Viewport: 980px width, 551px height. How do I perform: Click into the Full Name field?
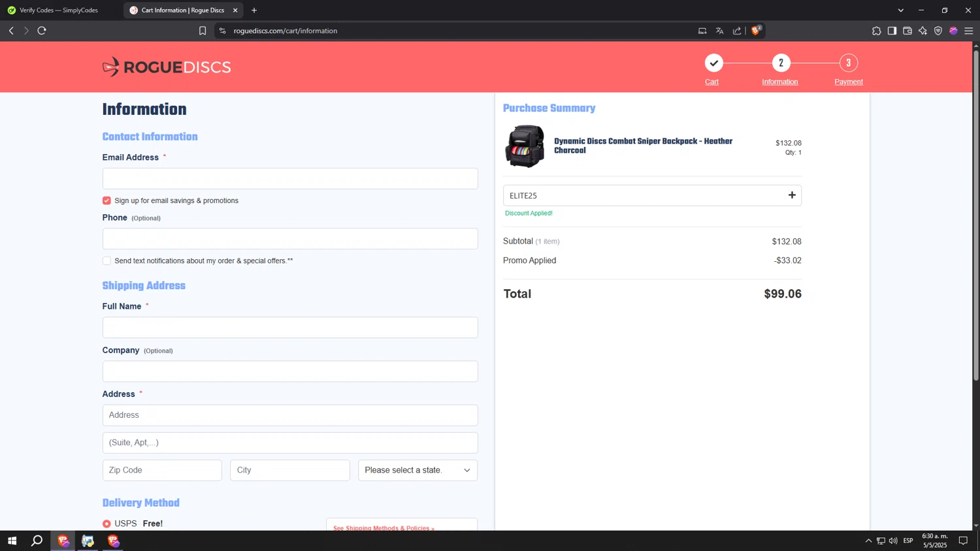coord(290,328)
